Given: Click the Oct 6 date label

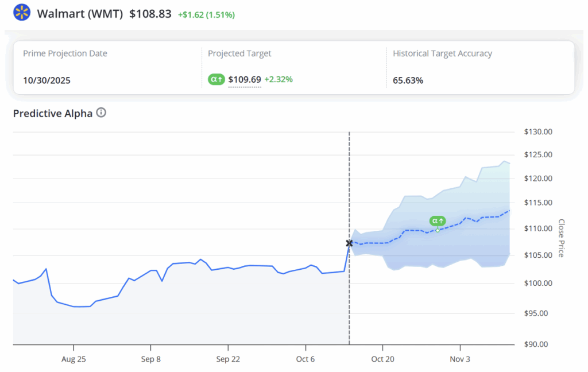Looking at the screenshot, I should pos(305,359).
